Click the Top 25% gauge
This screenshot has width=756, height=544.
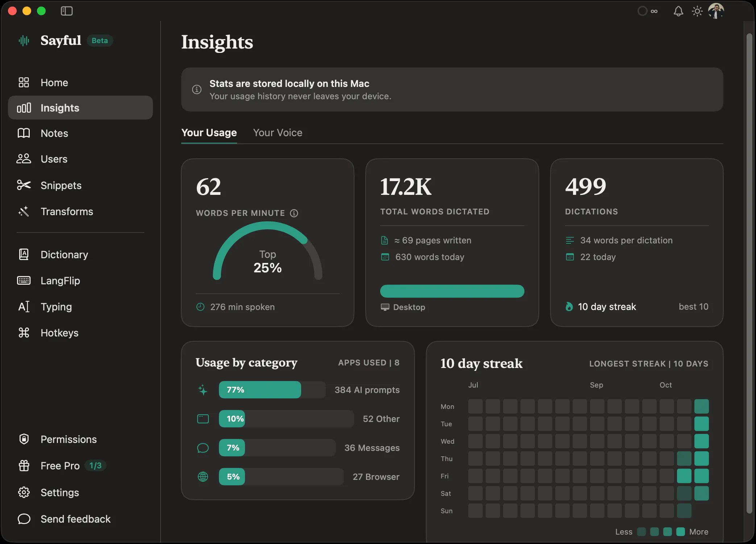click(x=267, y=251)
